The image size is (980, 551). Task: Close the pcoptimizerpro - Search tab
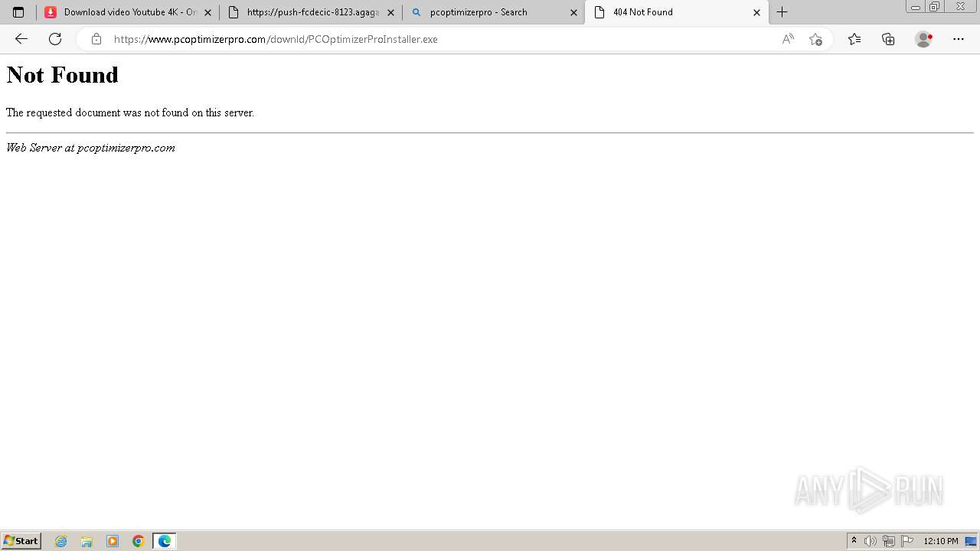click(573, 12)
